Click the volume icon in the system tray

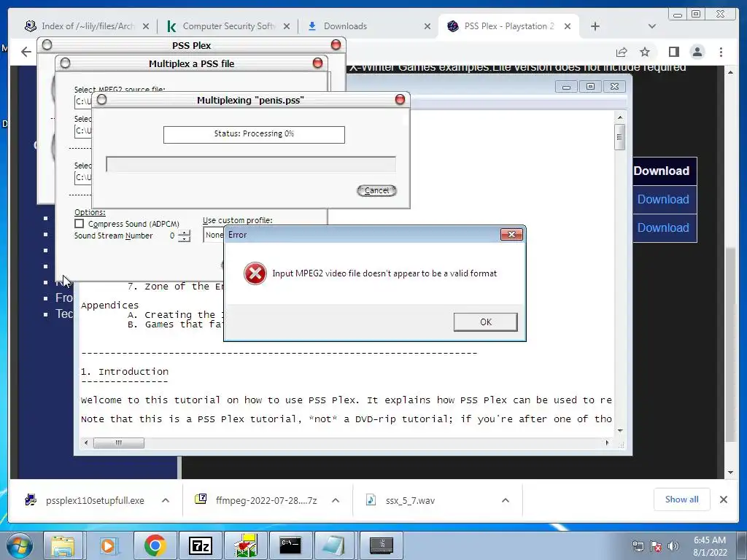(673, 546)
